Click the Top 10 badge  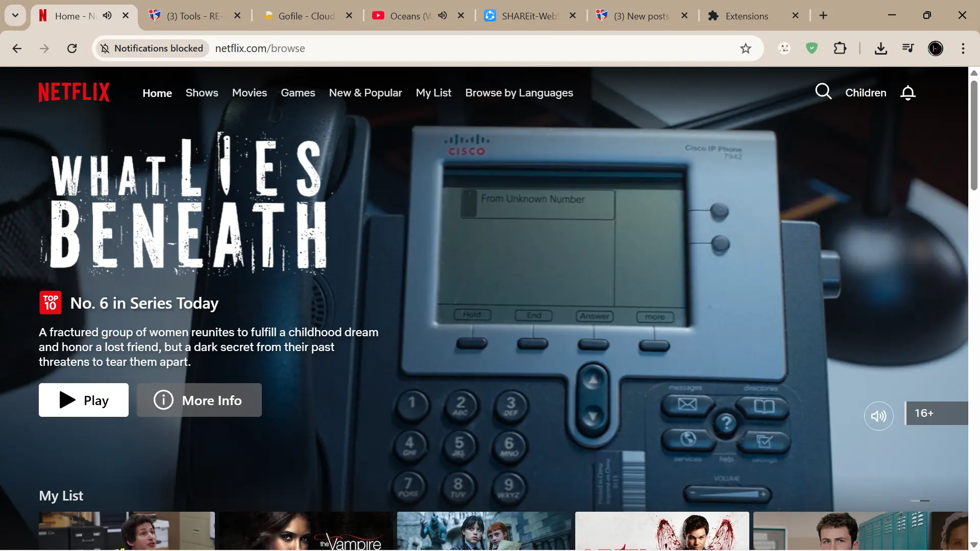pos(50,303)
